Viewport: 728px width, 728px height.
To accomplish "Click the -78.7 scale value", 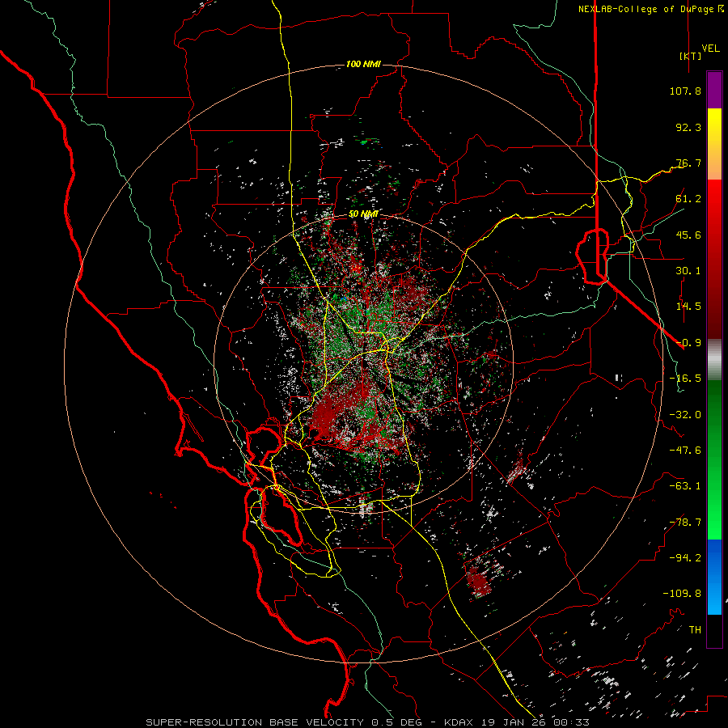I will coord(685,523).
